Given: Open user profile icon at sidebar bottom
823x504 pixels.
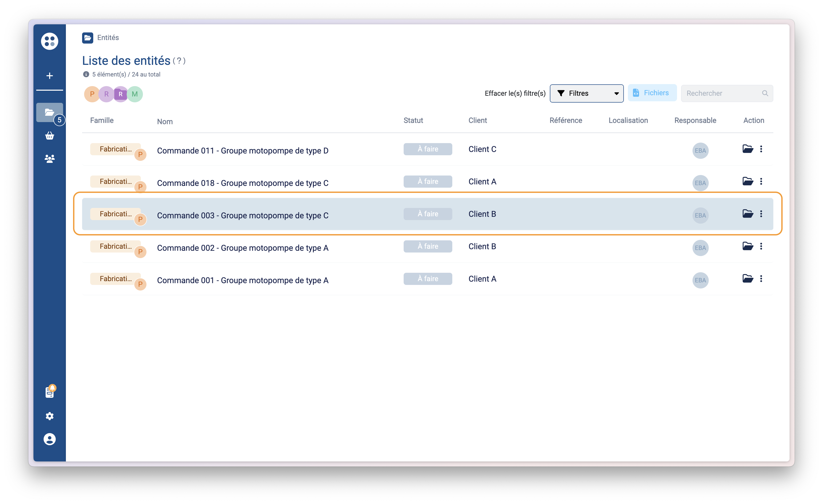Looking at the screenshot, I should (49, 439).
